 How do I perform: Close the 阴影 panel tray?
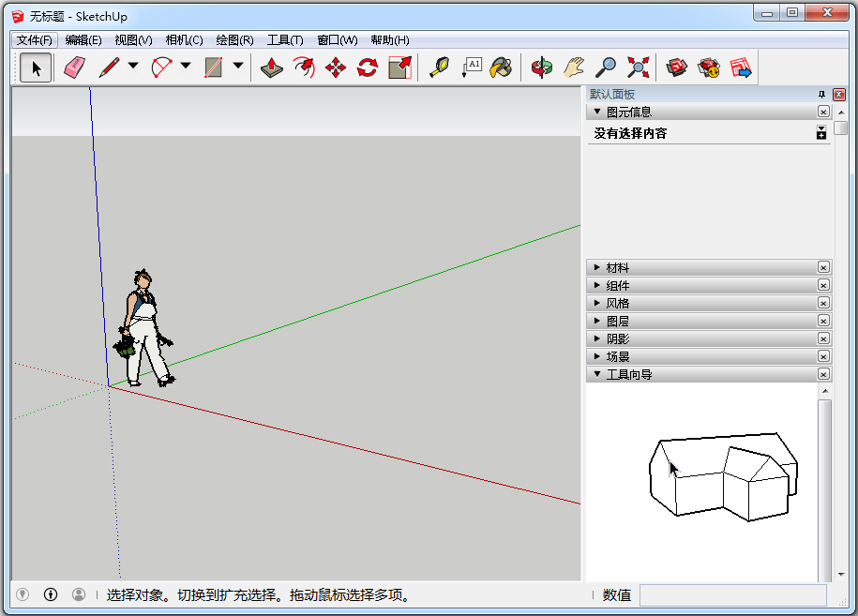(x=823, y=338)
